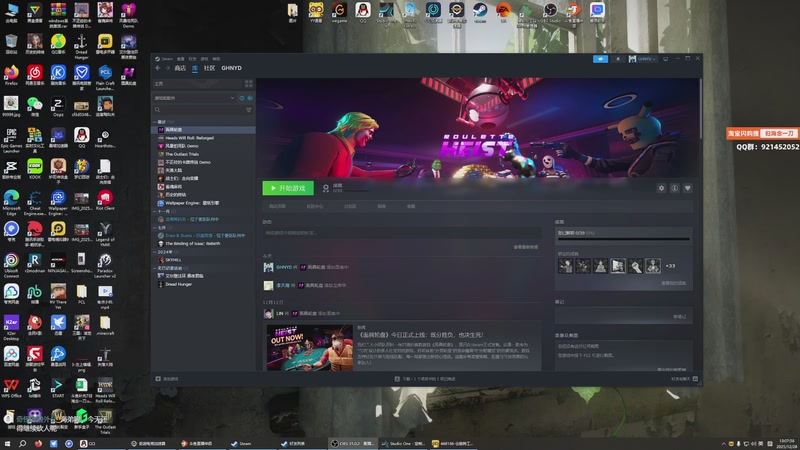Switch to the OBS taskbar button
800x450 pixels.
[352, 443]
